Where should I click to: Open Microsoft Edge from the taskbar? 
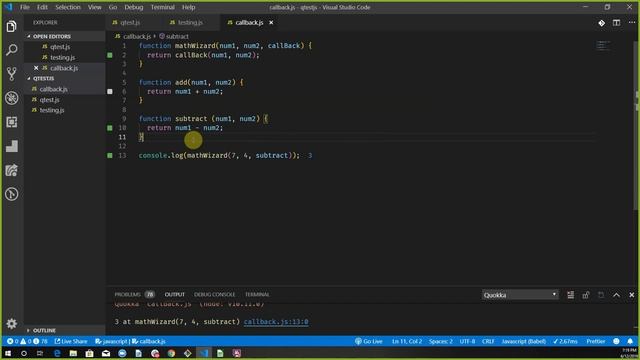(x=57, y=353)
